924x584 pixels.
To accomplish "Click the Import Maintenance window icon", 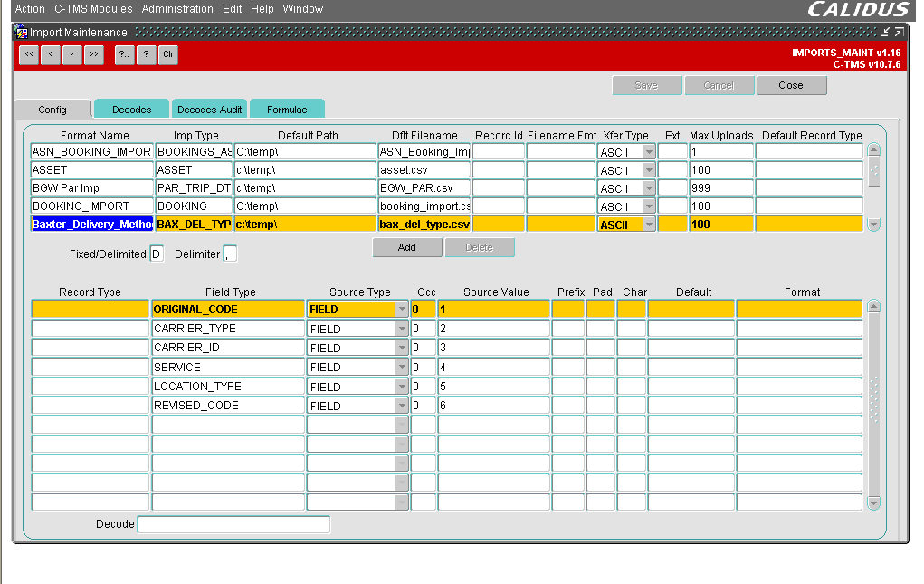I will 21,32.
